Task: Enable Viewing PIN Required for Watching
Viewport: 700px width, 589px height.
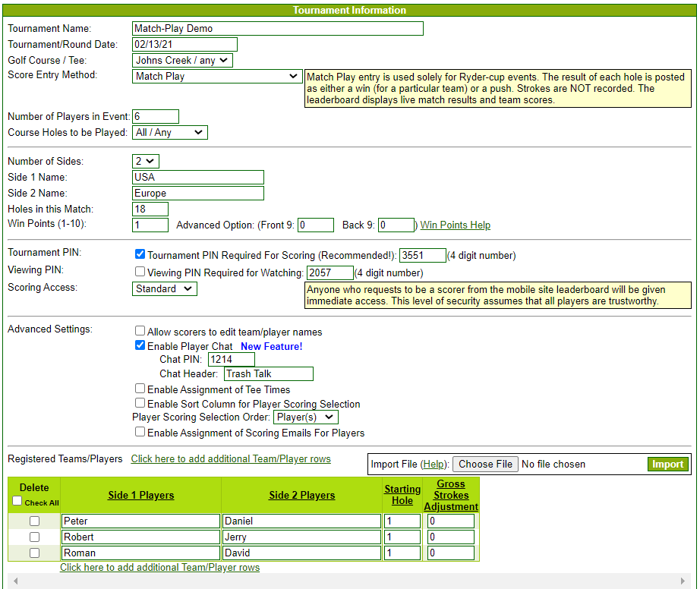Action: (x=140, y=272)
